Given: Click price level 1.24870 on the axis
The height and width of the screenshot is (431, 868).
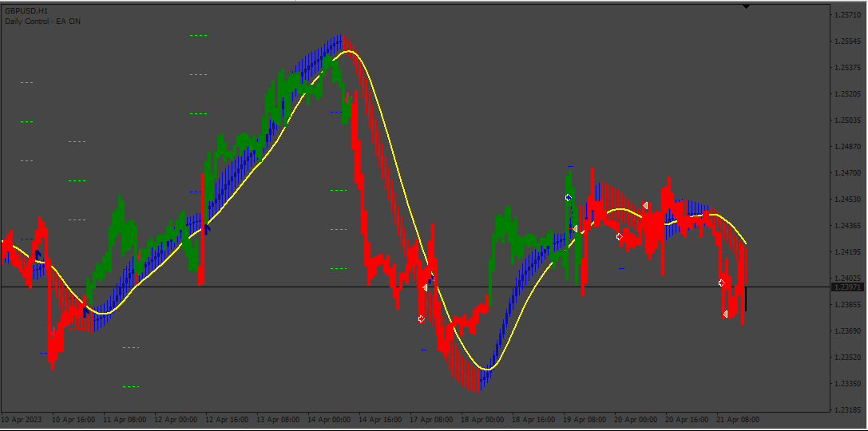Looking at the screenshot, I should coord(847,147).
